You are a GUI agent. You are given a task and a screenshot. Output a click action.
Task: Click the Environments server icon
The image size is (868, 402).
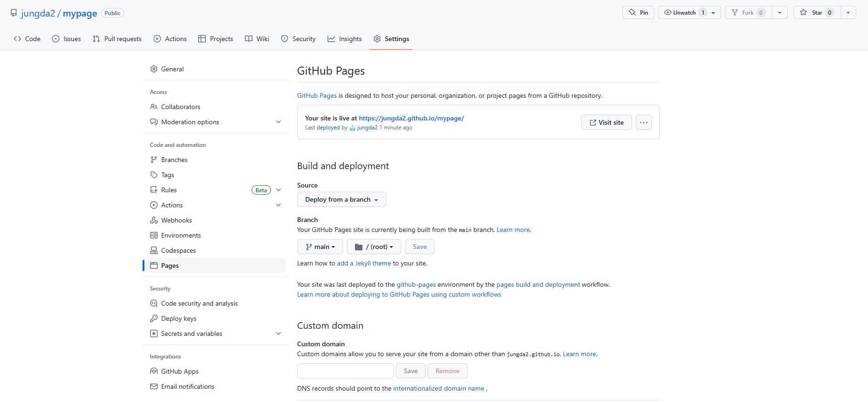point(154,235)
